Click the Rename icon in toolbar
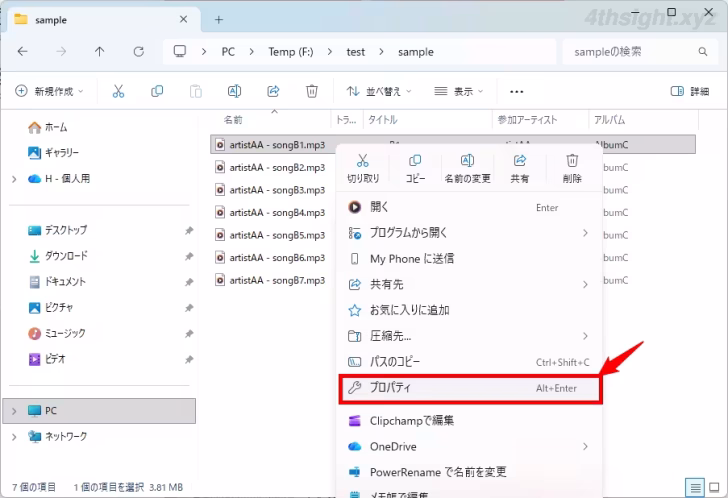This screenshot has height=498, width=728. (x=234, y=91)
